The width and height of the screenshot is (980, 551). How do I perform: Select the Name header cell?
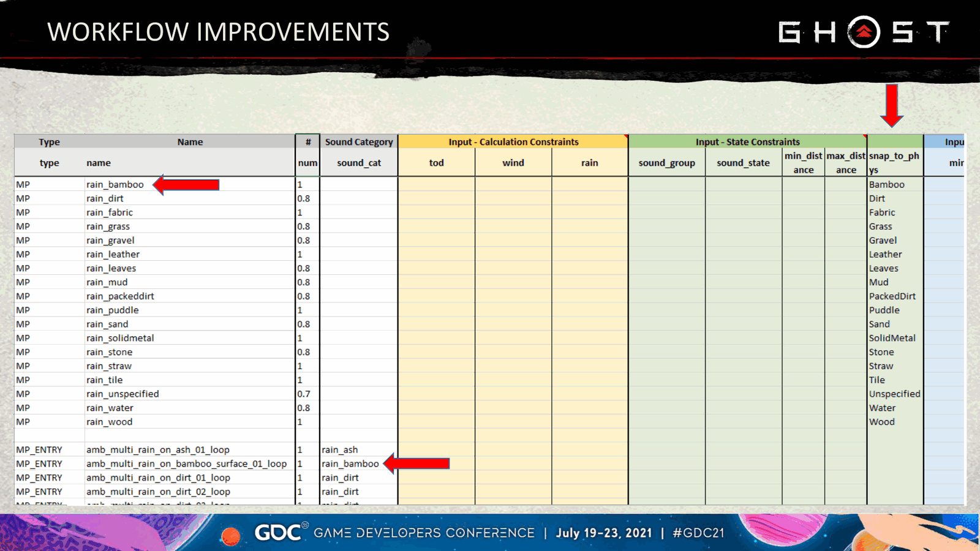click(190, 142)
